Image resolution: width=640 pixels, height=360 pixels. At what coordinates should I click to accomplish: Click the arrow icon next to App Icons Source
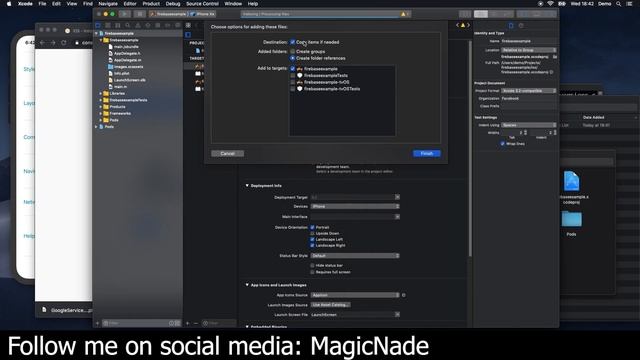pos(404,295)
